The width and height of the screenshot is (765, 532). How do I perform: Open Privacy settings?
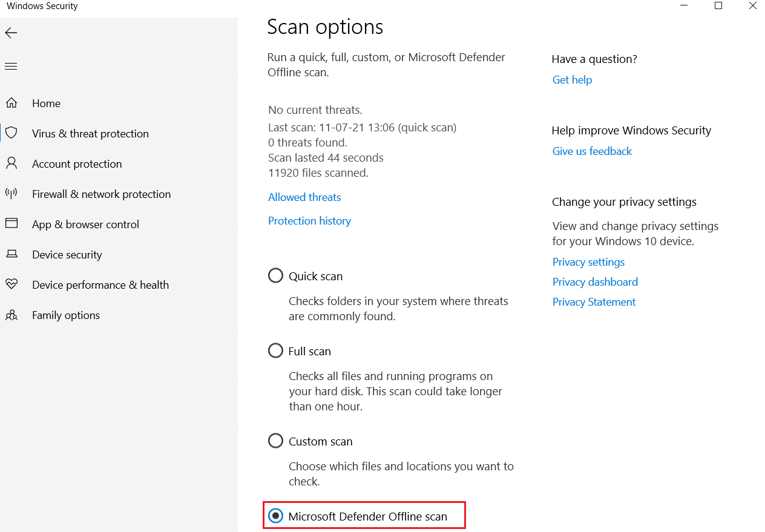coord(588,261)
